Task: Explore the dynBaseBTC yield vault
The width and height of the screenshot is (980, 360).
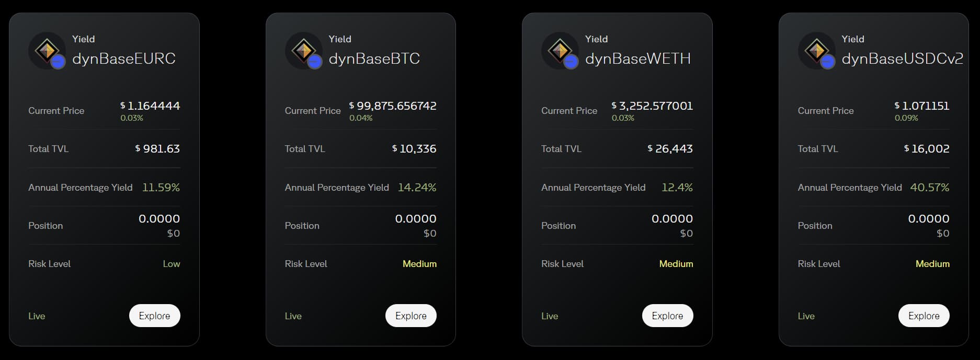Action: point(411,316)
